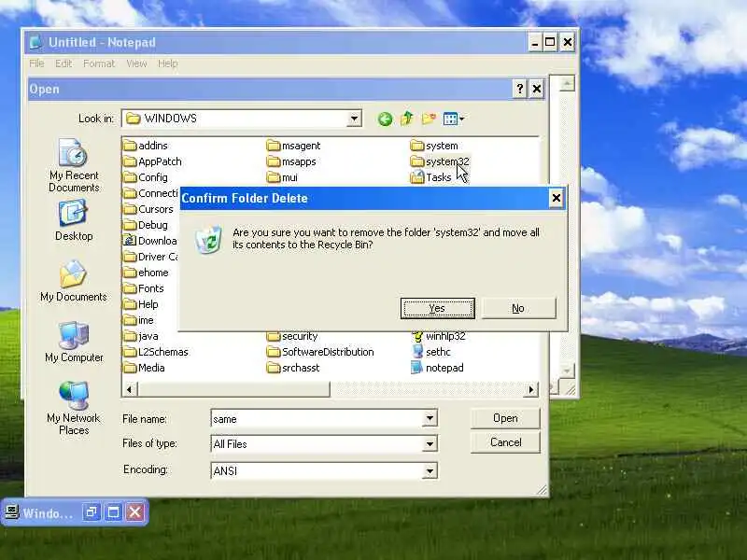Restore the minimized Windo... window
The width and height of the screenshot is (747, 560).
pyautogui.click(x=91, y=512)
